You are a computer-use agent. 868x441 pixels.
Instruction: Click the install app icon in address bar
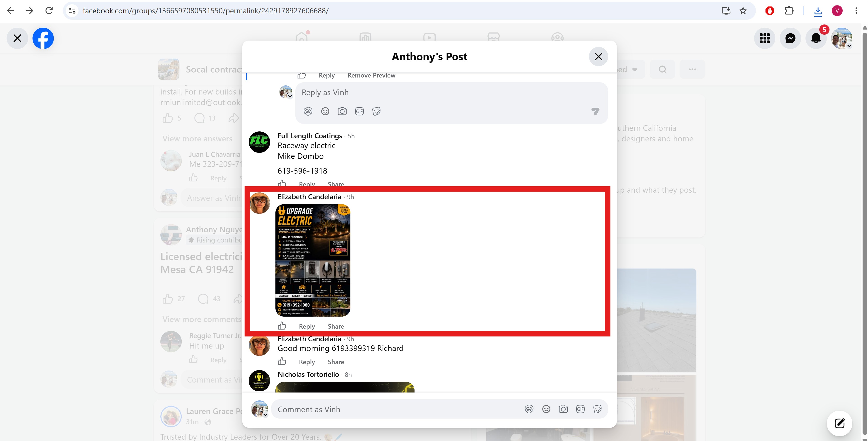point(726,11)
